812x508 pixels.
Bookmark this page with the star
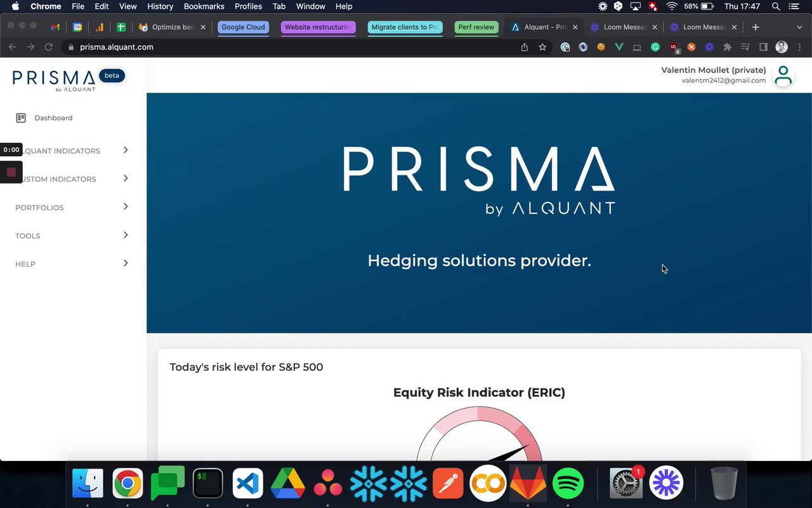click(x=542, y=47)
